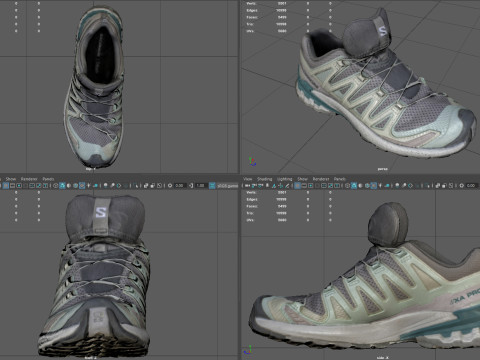Click the Exposure icon in front view toolbar

coord(170,186)
